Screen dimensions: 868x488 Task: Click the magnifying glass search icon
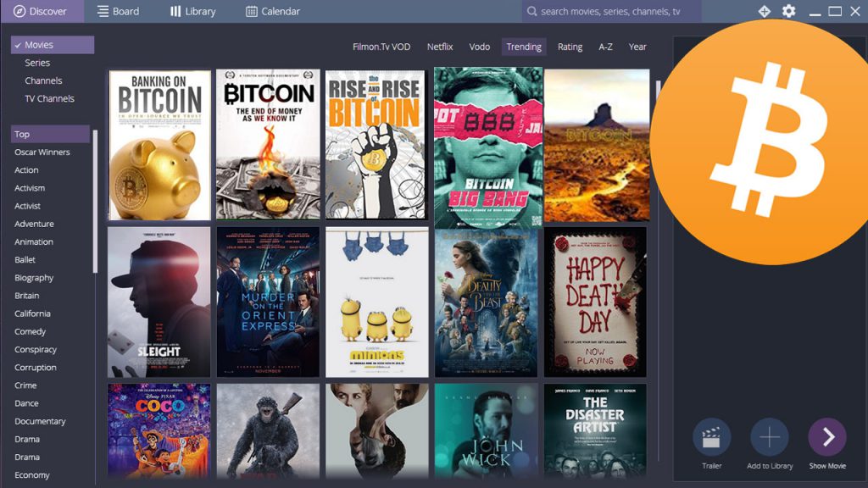pos(532,11)
